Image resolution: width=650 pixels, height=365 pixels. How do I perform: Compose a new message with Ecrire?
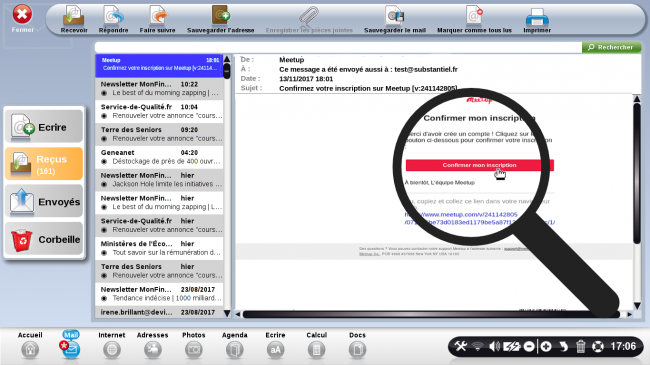44,127
